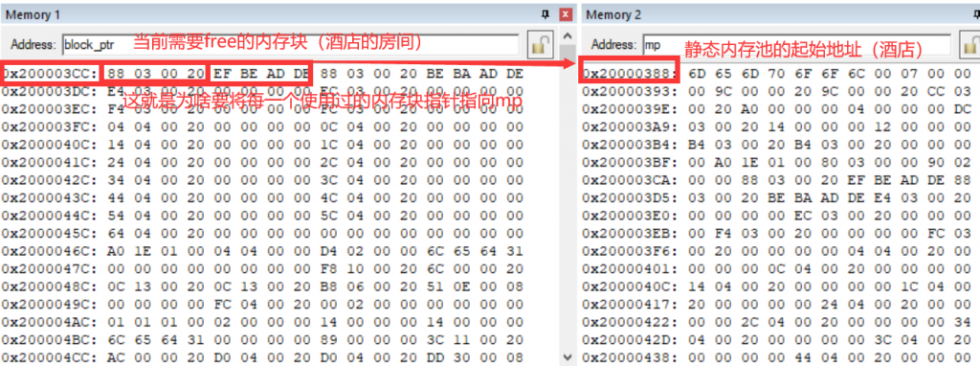Click address 0x200003CA in Memory 2

point(630,180)
